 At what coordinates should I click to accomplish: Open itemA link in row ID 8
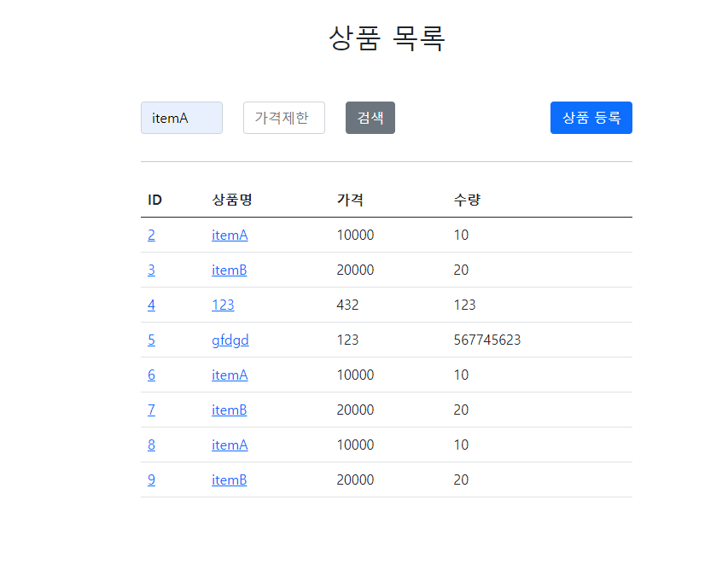pos(230,445)
